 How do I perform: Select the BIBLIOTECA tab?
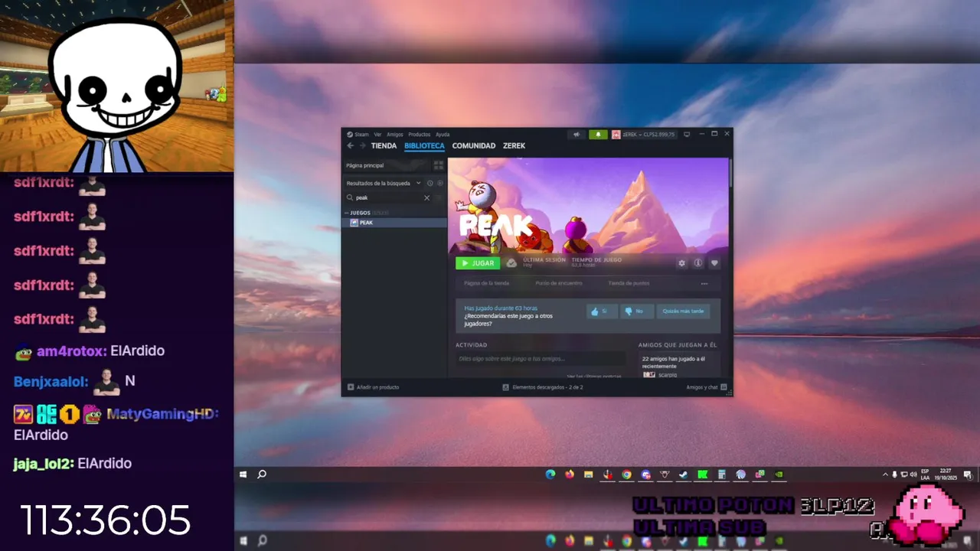424,145
